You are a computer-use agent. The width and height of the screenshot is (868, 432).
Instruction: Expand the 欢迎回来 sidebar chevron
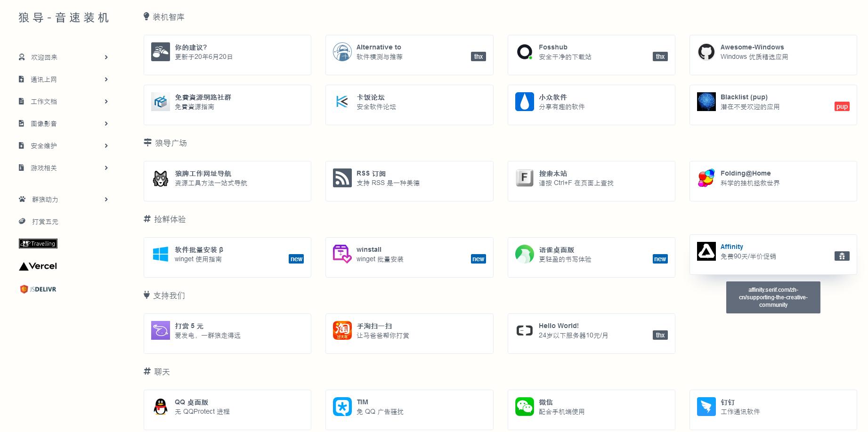pyautogui.click(x=106, y=57)
